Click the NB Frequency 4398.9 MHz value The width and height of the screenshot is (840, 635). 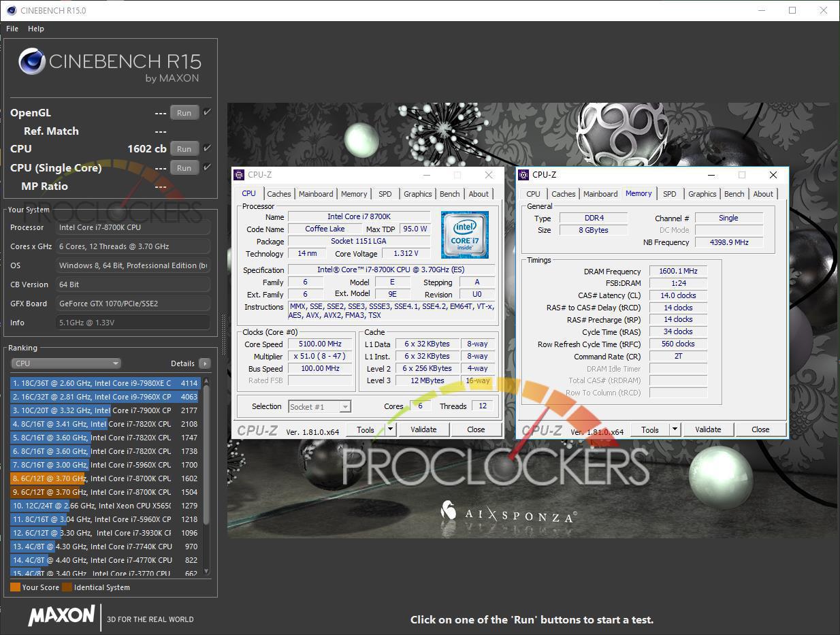pyautogui.click(x=729, y=242)
